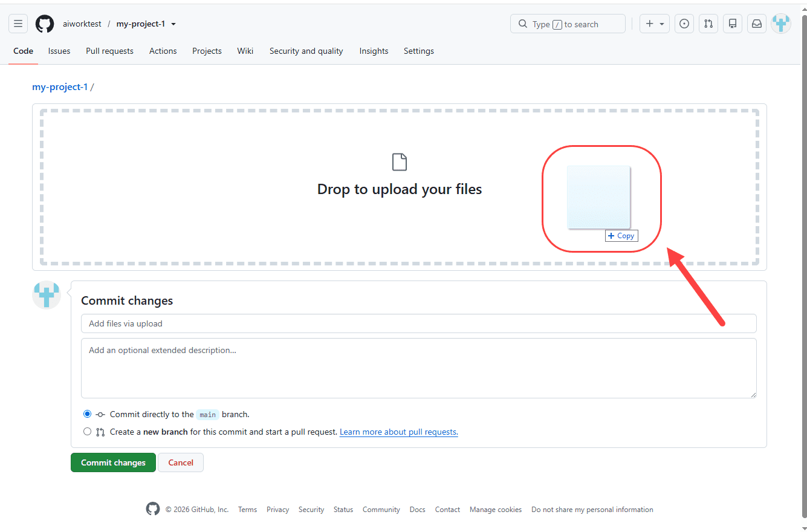
Task: Click the green Commit changes button
Action: (113, 462)
